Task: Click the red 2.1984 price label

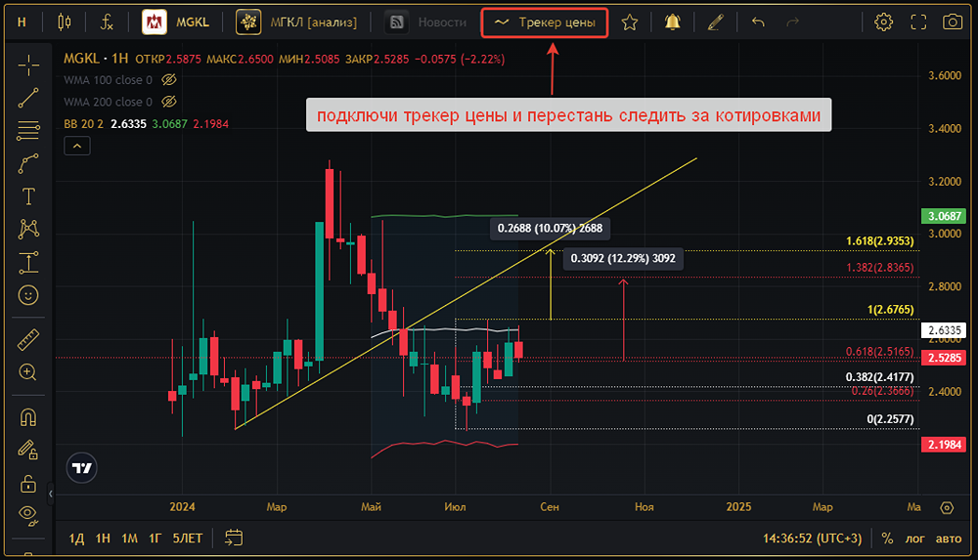Action: tap(944, 445)
